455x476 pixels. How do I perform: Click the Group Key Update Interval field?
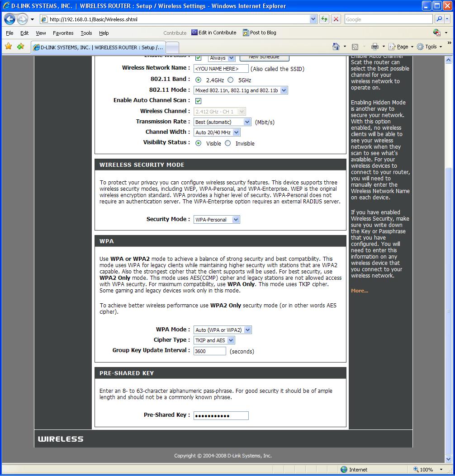(209, 351)
